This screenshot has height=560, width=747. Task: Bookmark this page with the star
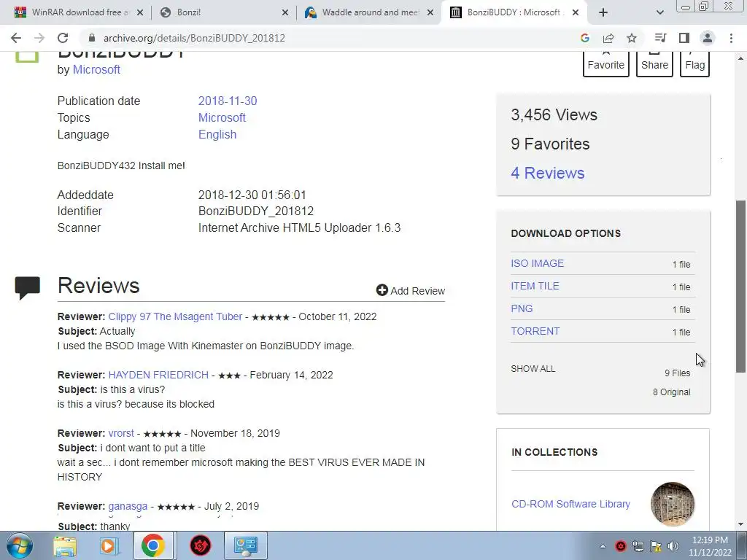pos(632,38)
